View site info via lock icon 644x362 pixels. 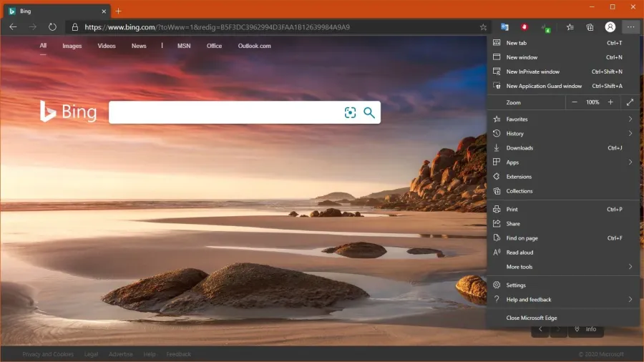(74, 27)
